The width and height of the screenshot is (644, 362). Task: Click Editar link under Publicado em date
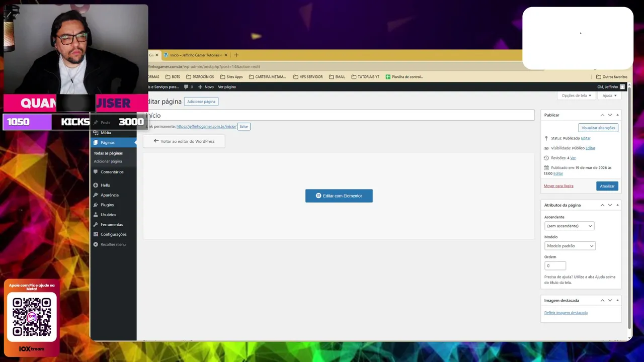click(x=558, y=173)
